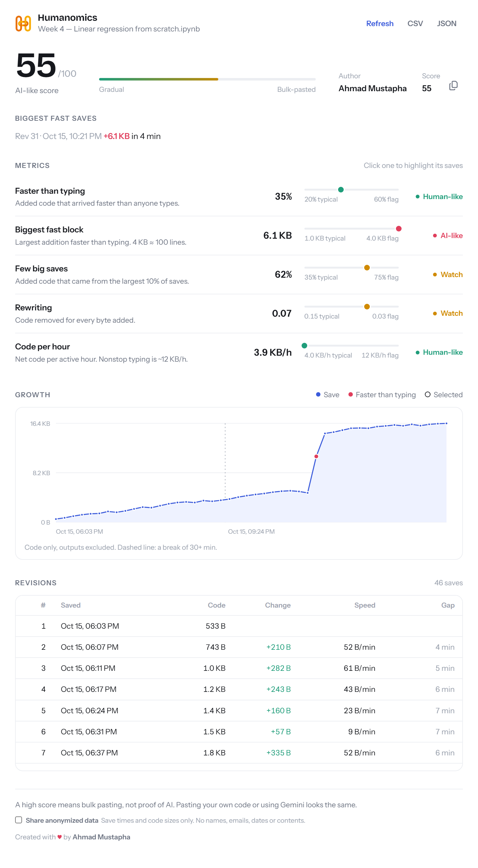Click the Gradual to Bulk-pasted score bar
This screenshot has width=478, height=868.
pyautogui.click(x=207, y=79)
